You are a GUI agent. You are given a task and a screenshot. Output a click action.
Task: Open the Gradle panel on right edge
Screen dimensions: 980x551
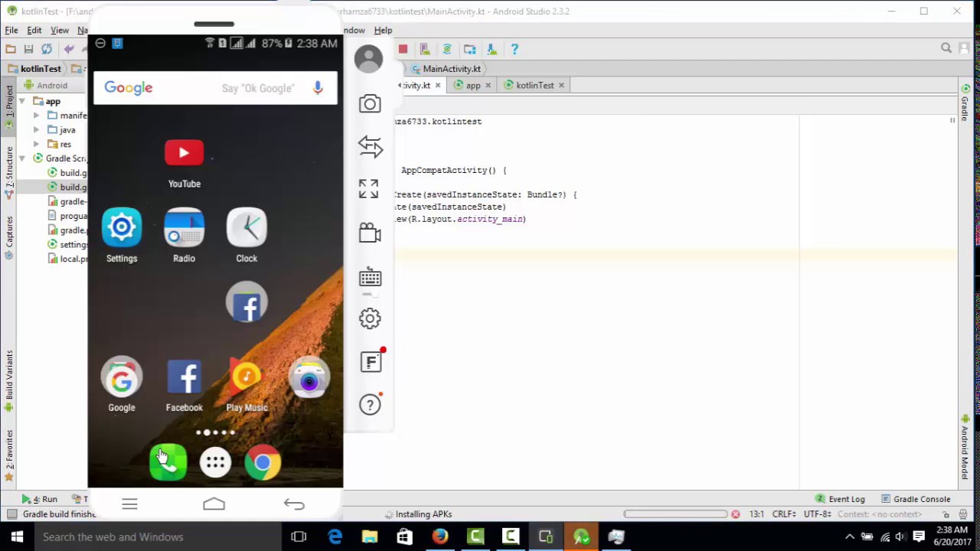tap(965, 103)
